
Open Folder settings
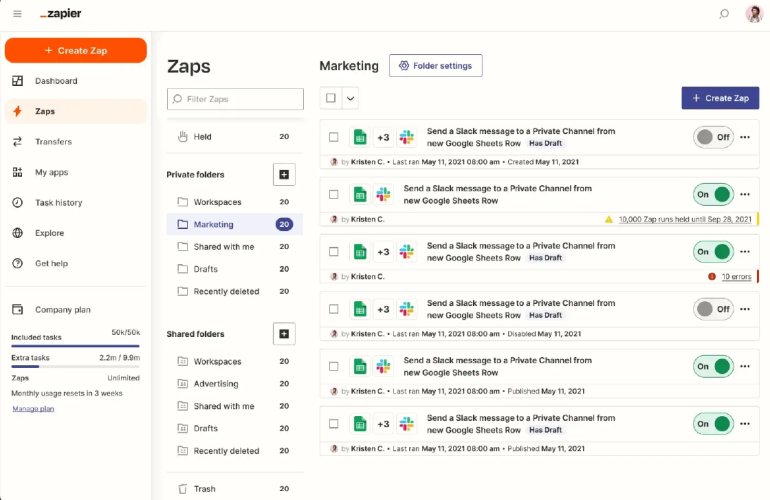[436, 66]
